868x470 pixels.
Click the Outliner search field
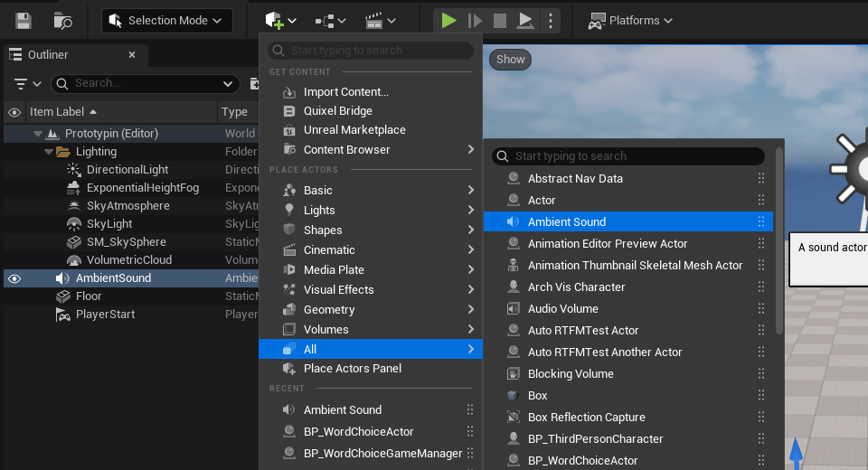point(145,83)
